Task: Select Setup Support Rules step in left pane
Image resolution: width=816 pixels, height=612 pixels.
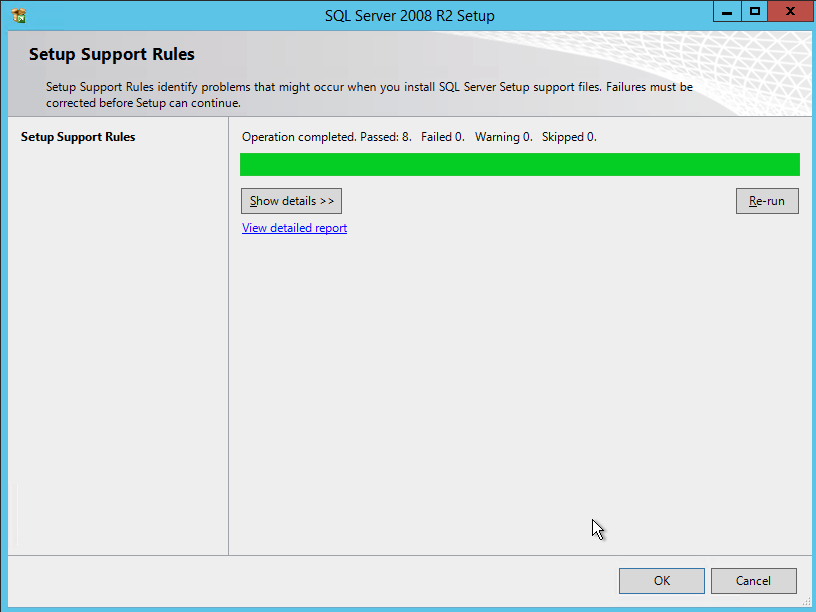Action: 78,137
